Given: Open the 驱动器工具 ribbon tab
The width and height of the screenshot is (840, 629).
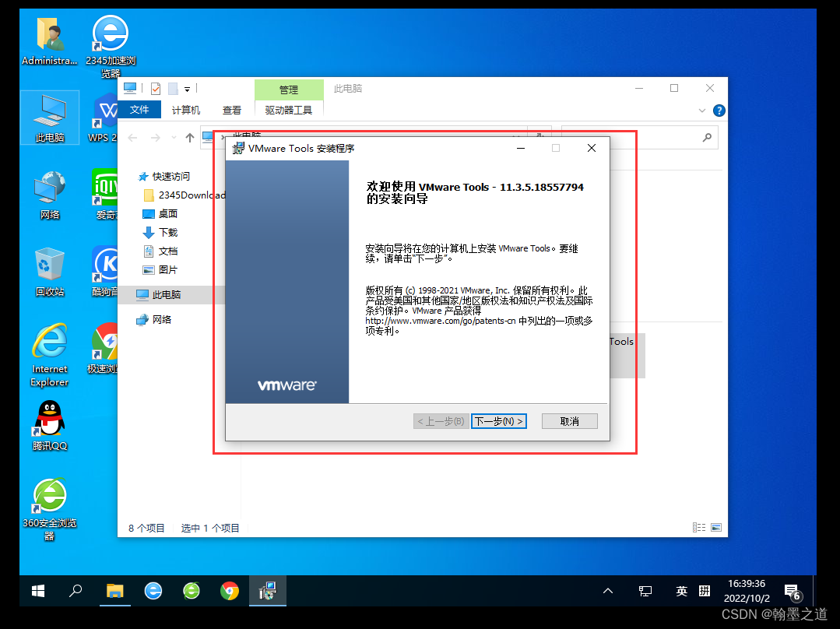Looking at the screenshot, I should click(289, 110).
